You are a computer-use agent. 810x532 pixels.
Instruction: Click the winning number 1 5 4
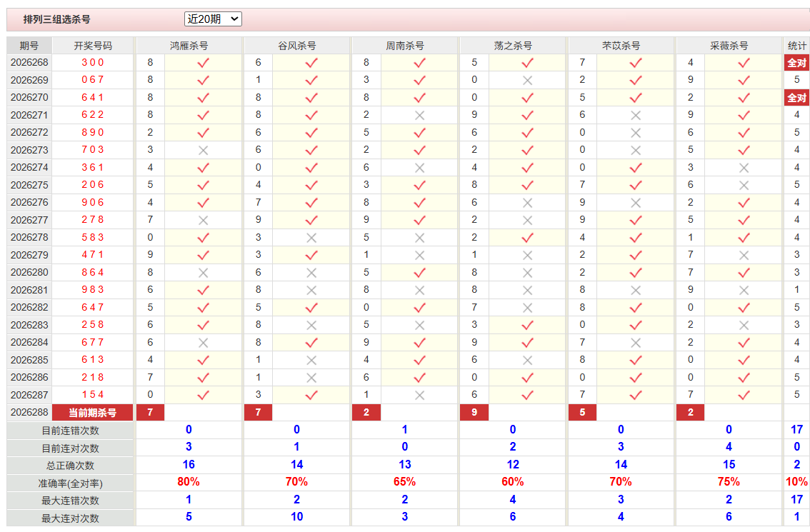pyautogui.click(x=93, y=395)
